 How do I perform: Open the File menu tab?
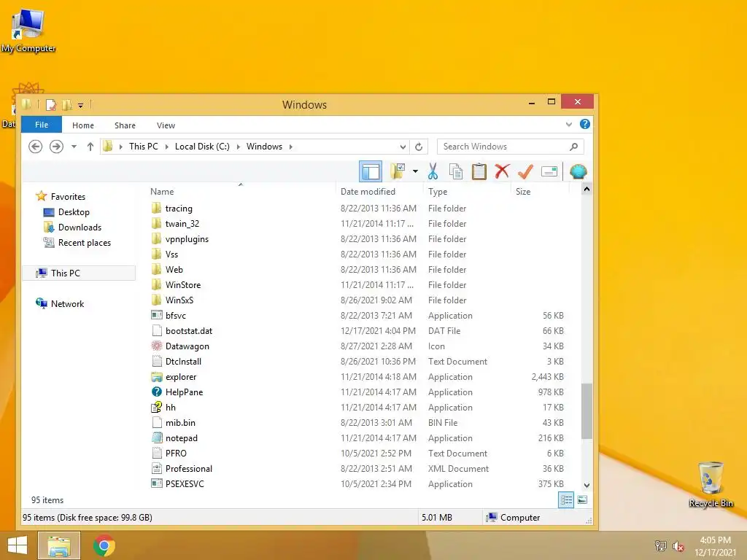42,125
